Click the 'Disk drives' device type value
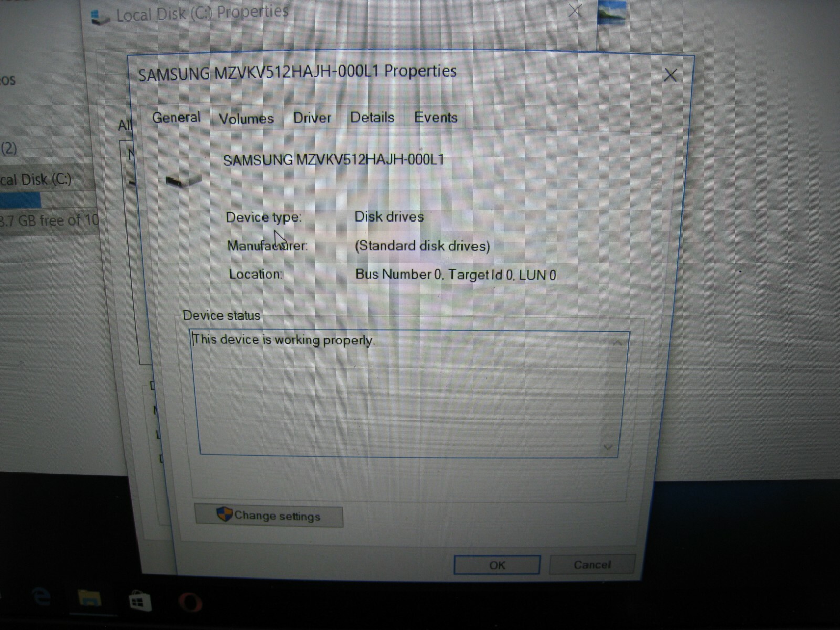This screenshot has height=630, width=840. tap(389, 216)
